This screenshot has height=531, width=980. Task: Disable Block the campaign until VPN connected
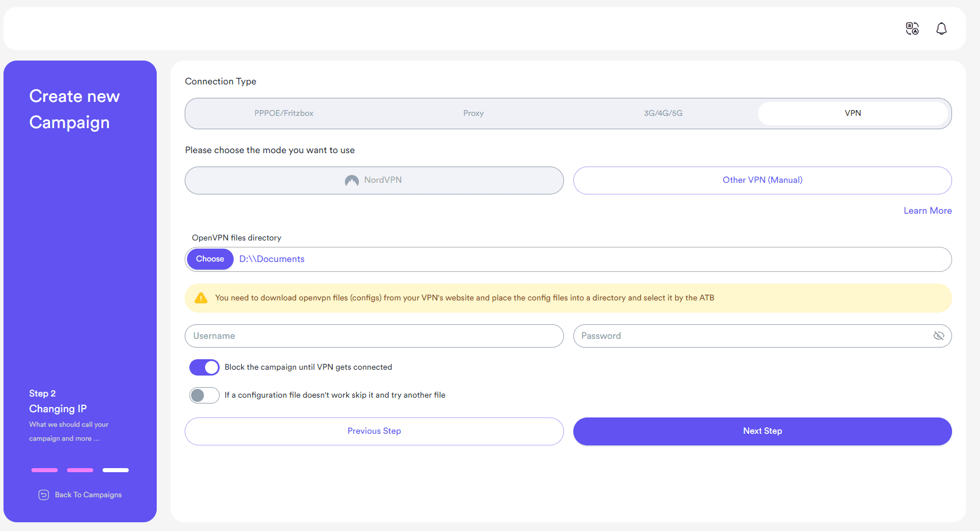point(205,367)
